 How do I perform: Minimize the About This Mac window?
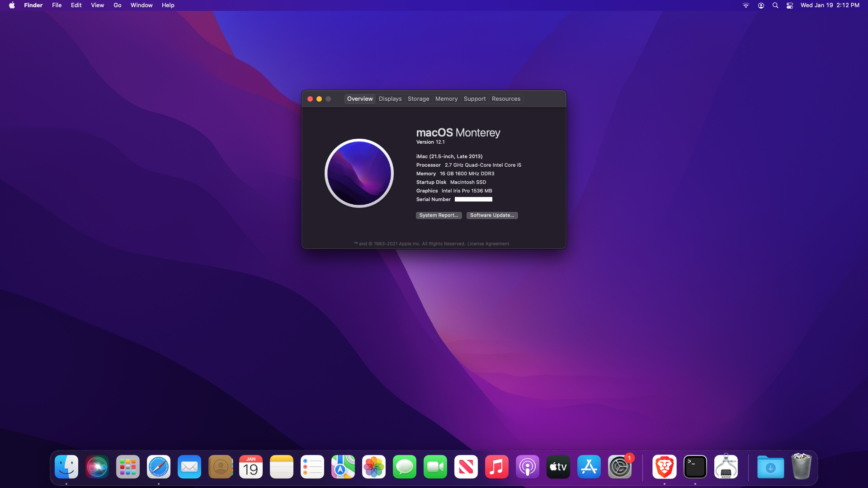click(319, 99)
